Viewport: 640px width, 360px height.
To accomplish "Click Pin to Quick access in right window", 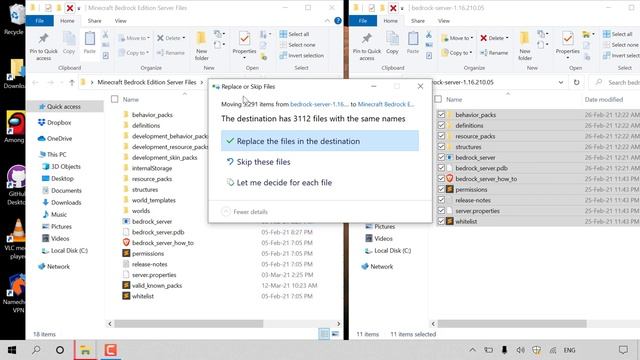I will 367,47.
